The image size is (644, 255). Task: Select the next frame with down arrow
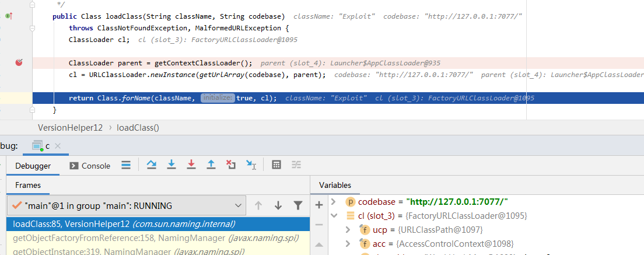[278, 205]
